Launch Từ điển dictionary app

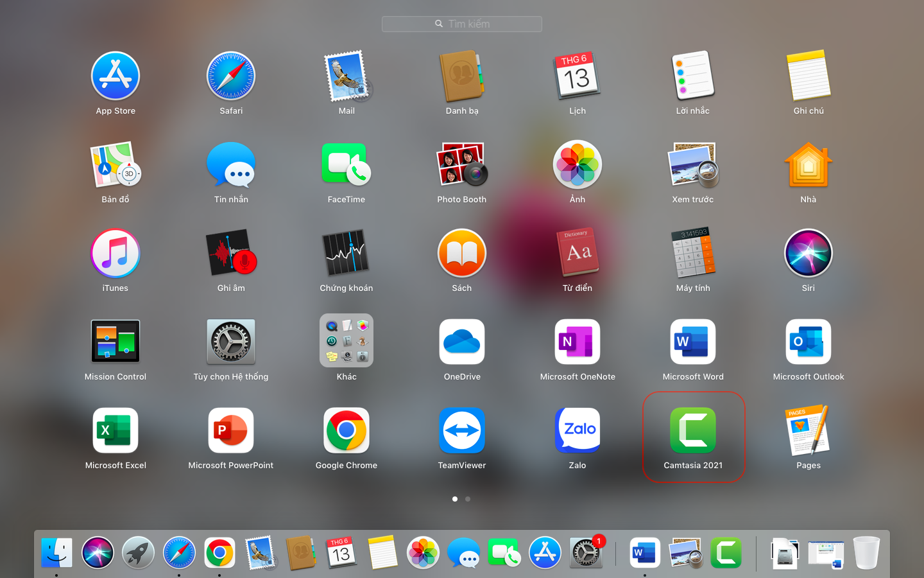[x=577, y=253]
